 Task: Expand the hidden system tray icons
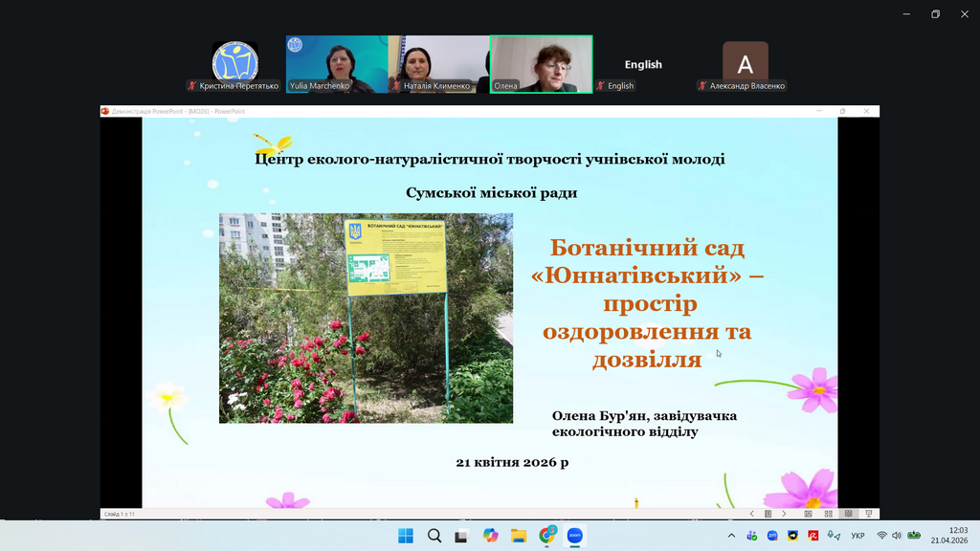point(732,536)
